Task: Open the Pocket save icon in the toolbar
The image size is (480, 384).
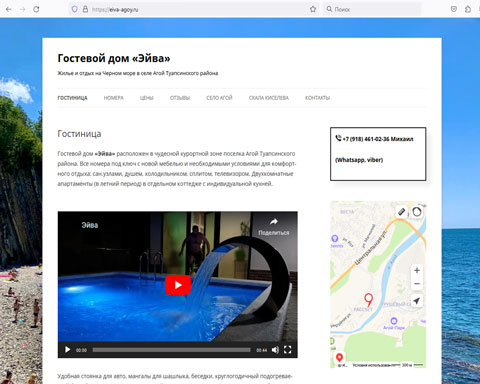Action: coord(454,9)
